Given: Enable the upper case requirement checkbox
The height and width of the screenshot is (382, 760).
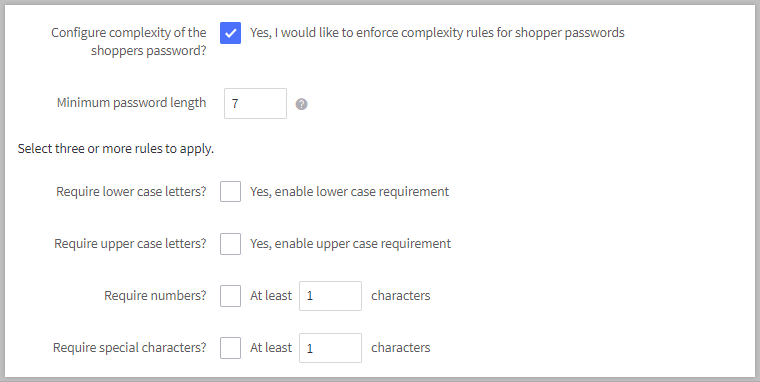Looking at the screenshot, I should (230, 243).
